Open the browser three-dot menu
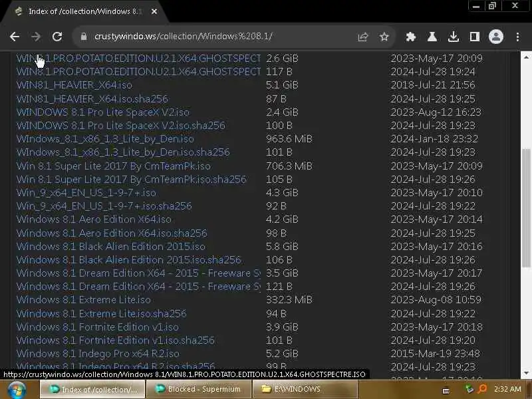 (x=517, y=37)
